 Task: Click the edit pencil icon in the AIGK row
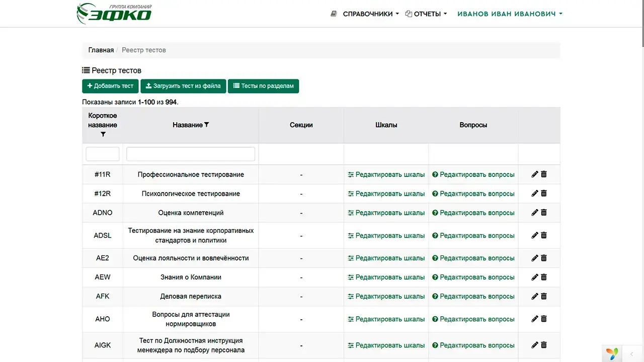pyautogui.click(x=534, y=345)
